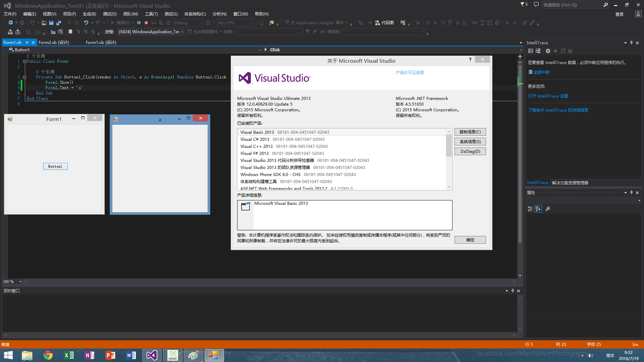Click the property pages wrench icon
The height and width of the screenshot is (362, 644).
[548, 209]
